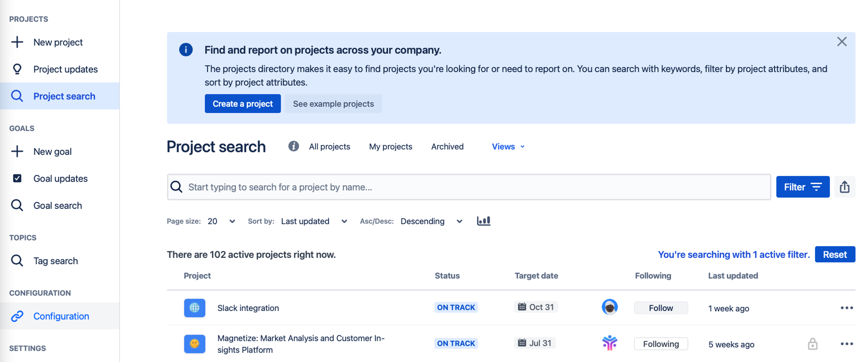Expand the Views dropdown
The height and width of the screenshot is (362, 868).
(x=508, y=146)
